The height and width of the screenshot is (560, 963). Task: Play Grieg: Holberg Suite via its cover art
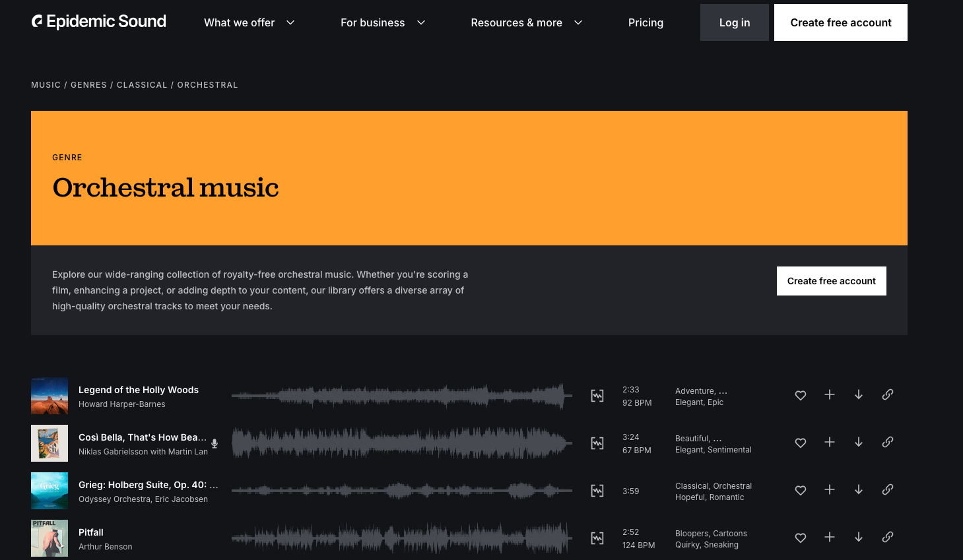pyautogui.click(x=50, y=491)
